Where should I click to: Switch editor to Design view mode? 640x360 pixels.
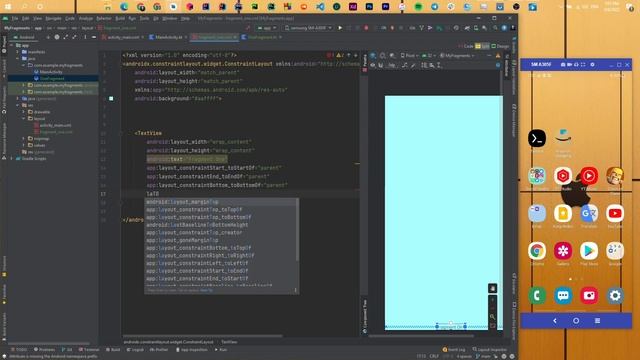tap(500, 46)
